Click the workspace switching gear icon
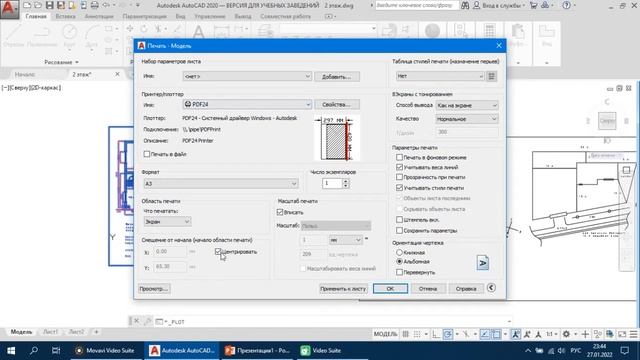 [x=566, y=334]
